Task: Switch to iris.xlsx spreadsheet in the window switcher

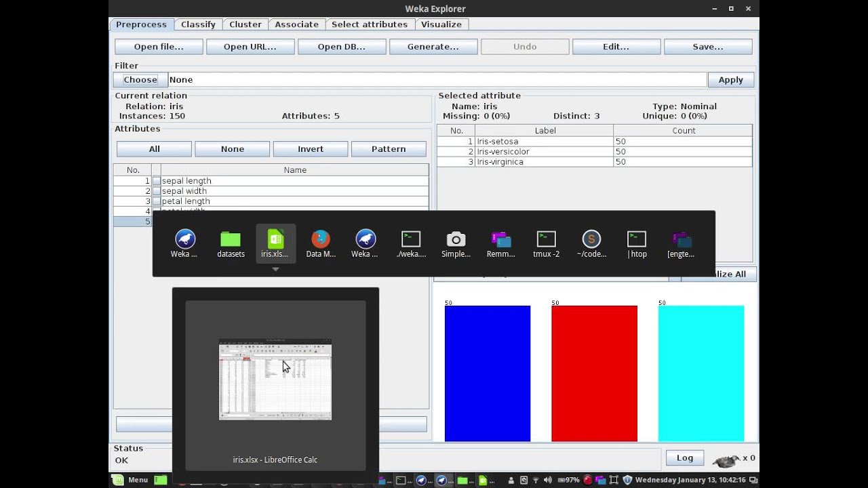Action: (x=275, y=244)
